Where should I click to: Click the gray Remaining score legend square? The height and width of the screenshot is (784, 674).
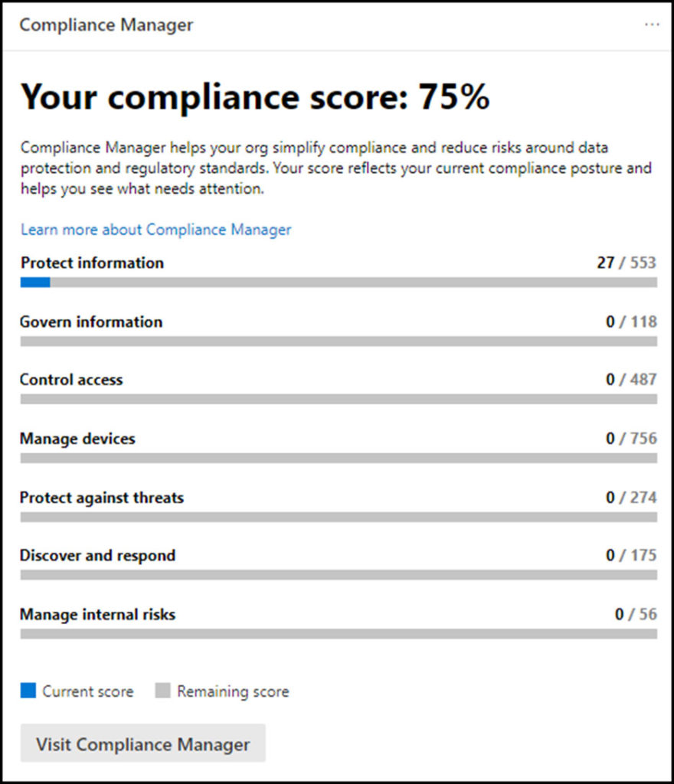click(162, 691)
